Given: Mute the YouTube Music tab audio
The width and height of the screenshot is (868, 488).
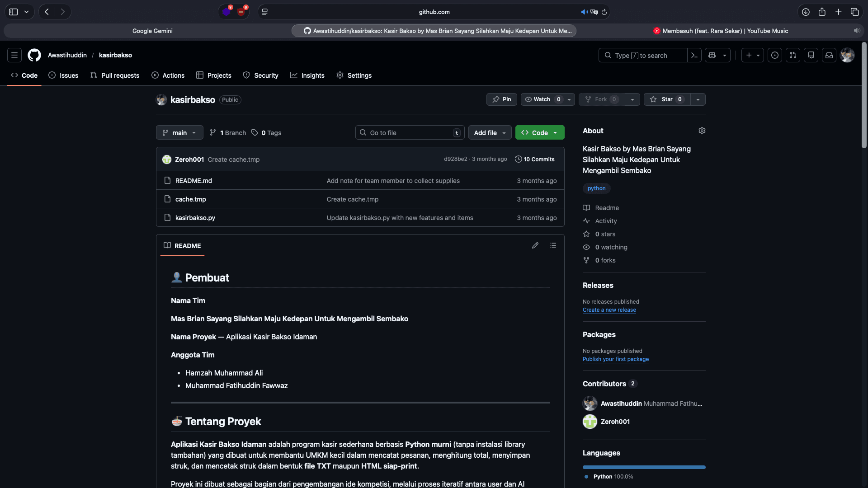Looking at the screenshot, I should (x=857, y=31).
